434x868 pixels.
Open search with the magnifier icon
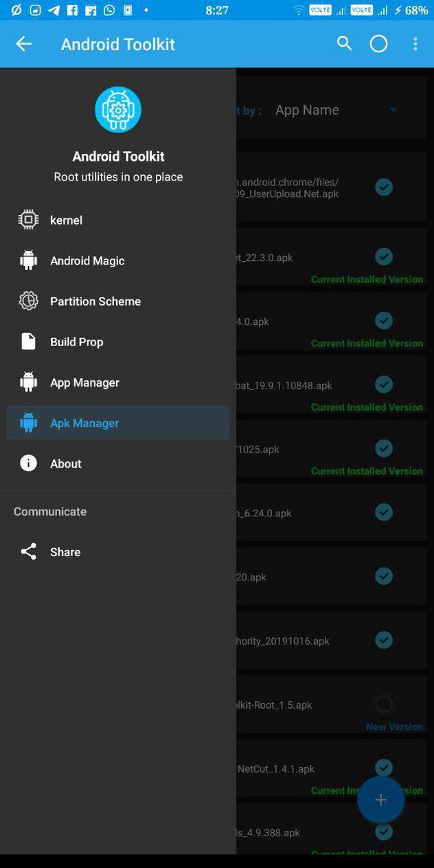[x=344, y=44]
